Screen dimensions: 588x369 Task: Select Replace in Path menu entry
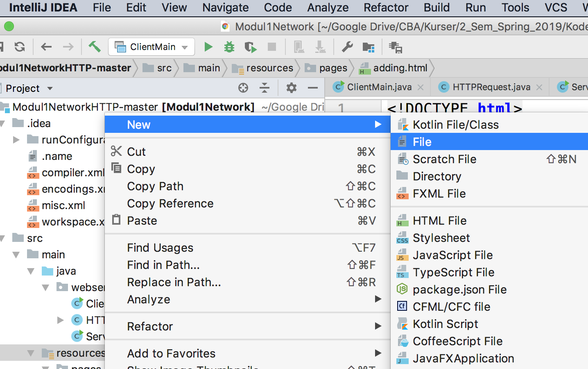[x=248, y=282]
